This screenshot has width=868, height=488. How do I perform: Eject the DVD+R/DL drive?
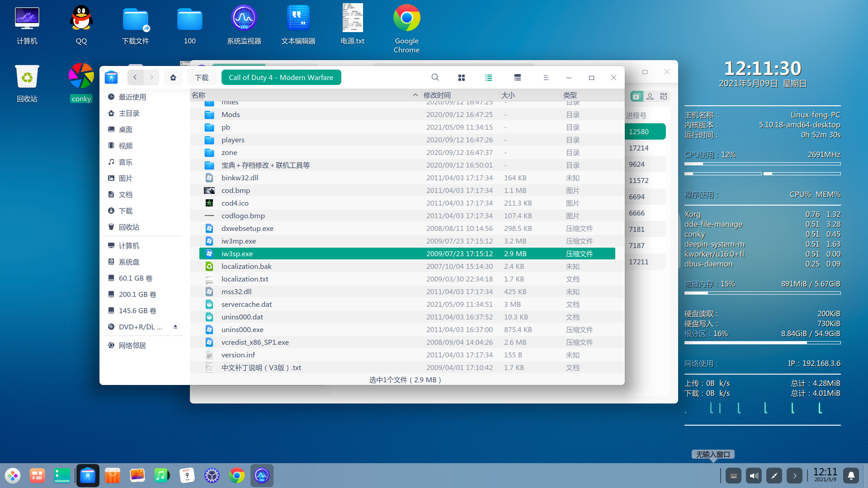175,327
